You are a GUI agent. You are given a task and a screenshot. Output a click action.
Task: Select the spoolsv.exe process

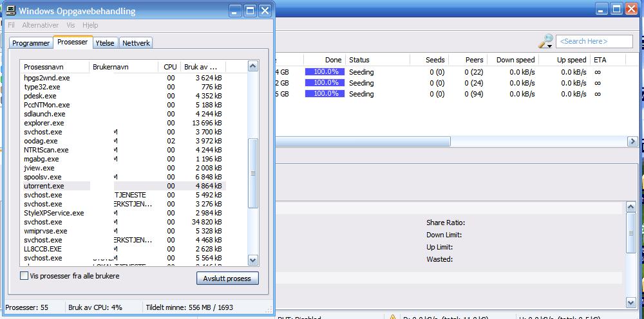coord(123,177)
